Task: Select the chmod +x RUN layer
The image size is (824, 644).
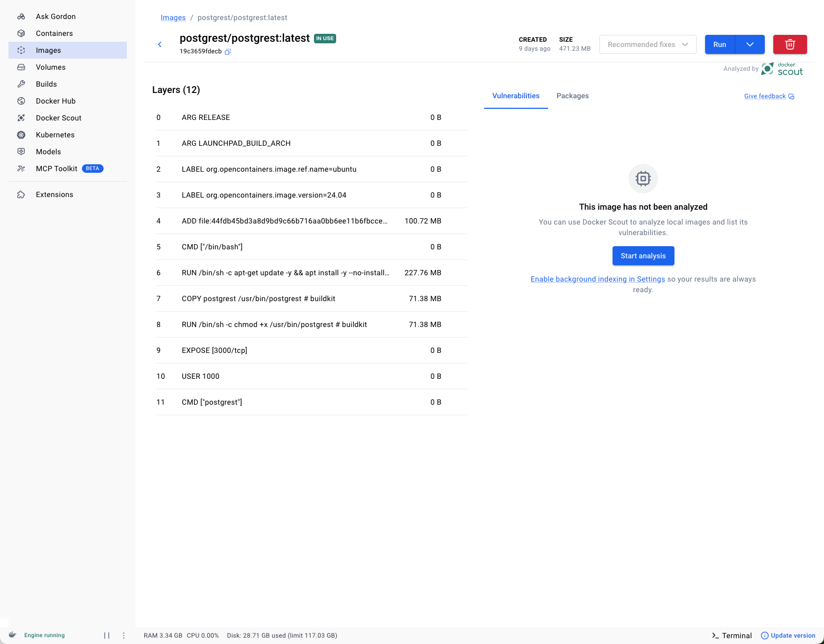Action: [x=312, y=324]
